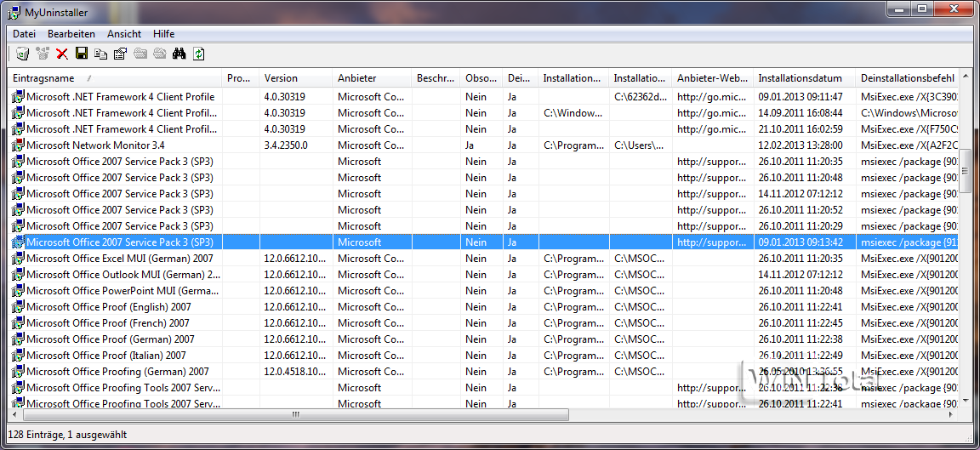This screenshot has width=980, height=450.
Task: Click the vertical scrollbar down arrow
Action: point(966,402)
